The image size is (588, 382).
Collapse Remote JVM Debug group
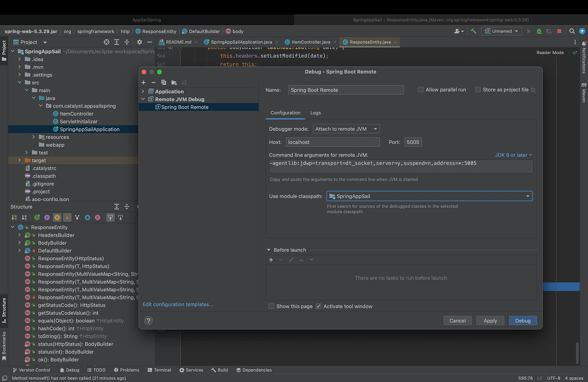(x=143, y=99)
